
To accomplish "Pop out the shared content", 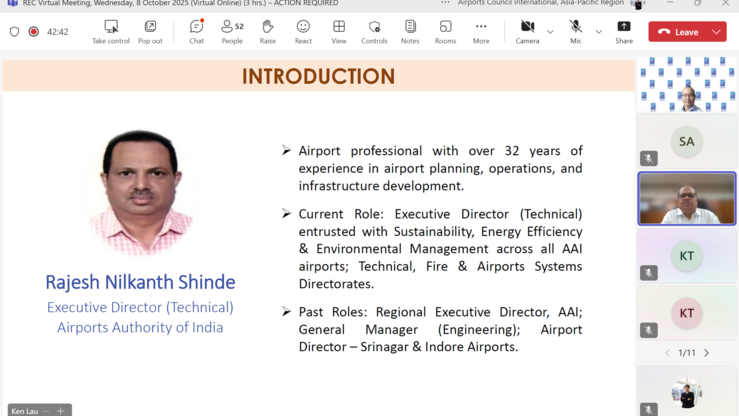I will tap(150, 31).
